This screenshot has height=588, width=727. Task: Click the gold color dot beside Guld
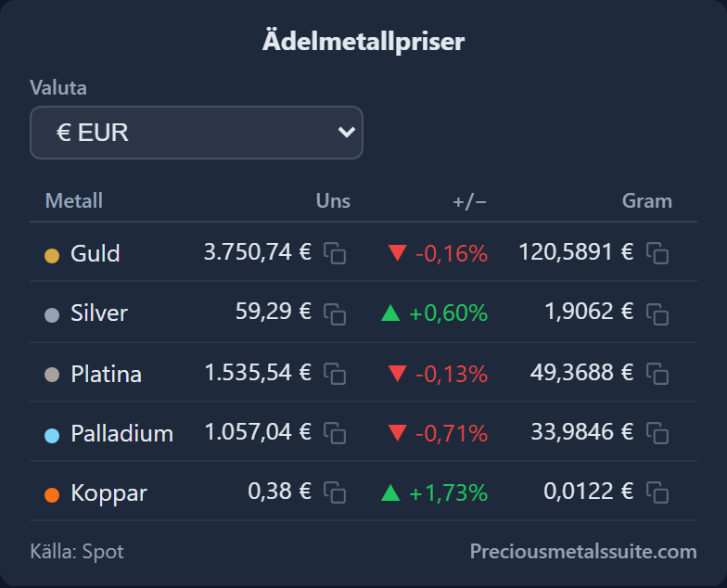tap(52, 256)
